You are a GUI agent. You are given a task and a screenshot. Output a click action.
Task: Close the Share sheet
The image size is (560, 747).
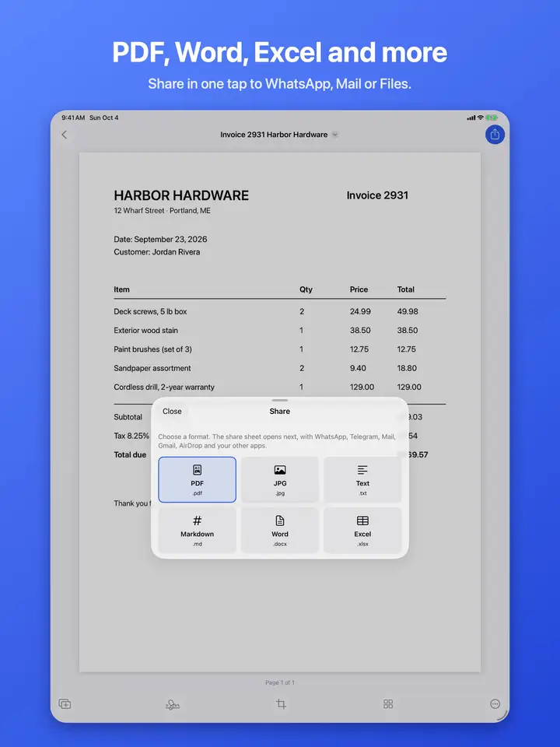[x=172, y=411]
